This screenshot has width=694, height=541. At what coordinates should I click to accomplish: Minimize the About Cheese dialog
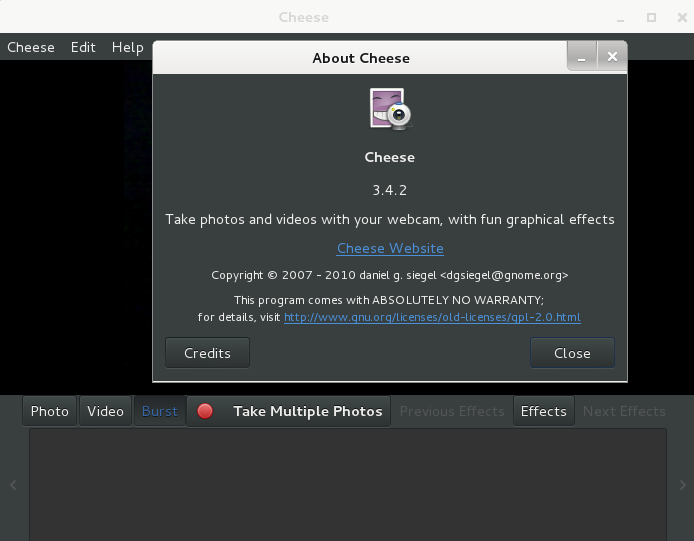coord(582,57)
